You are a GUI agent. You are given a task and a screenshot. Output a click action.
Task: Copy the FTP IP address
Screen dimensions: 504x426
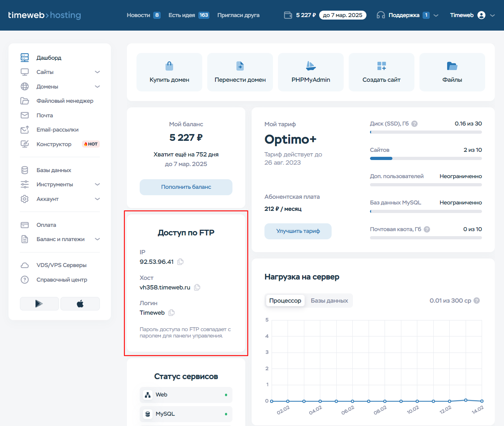tap(181, 262)
